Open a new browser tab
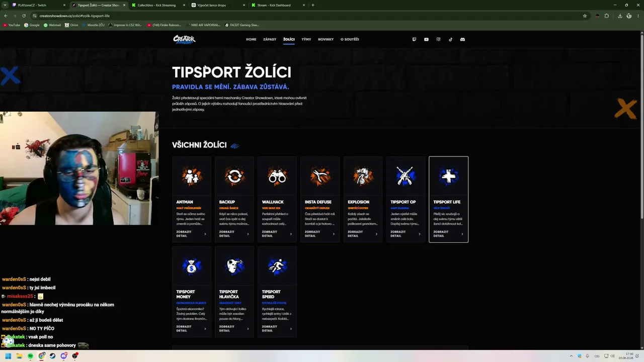The height and width of the screenshot is (362, 644). click(x=313, y=5)
